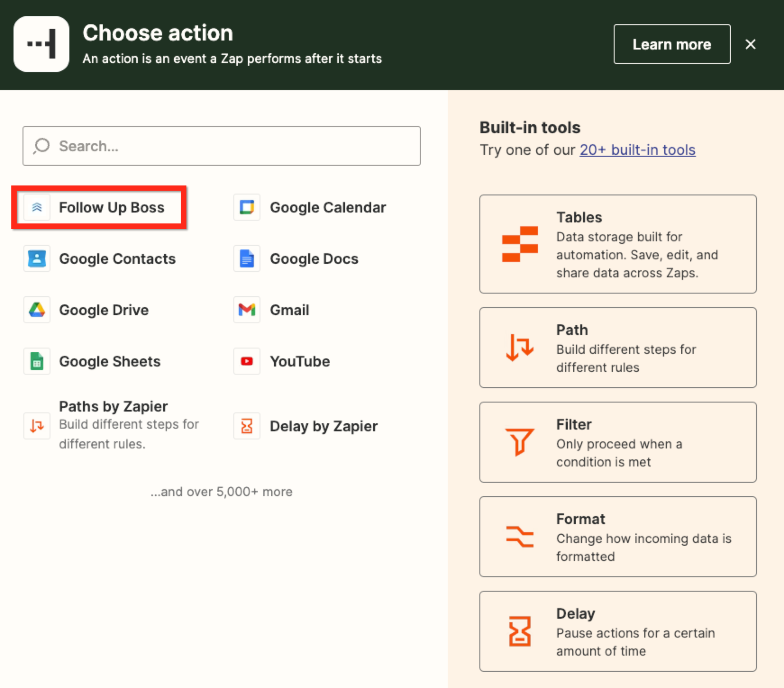Click the Path arrows icon in Built-in tools
Viewport: 784px width, 688px height.
(520, 348)
